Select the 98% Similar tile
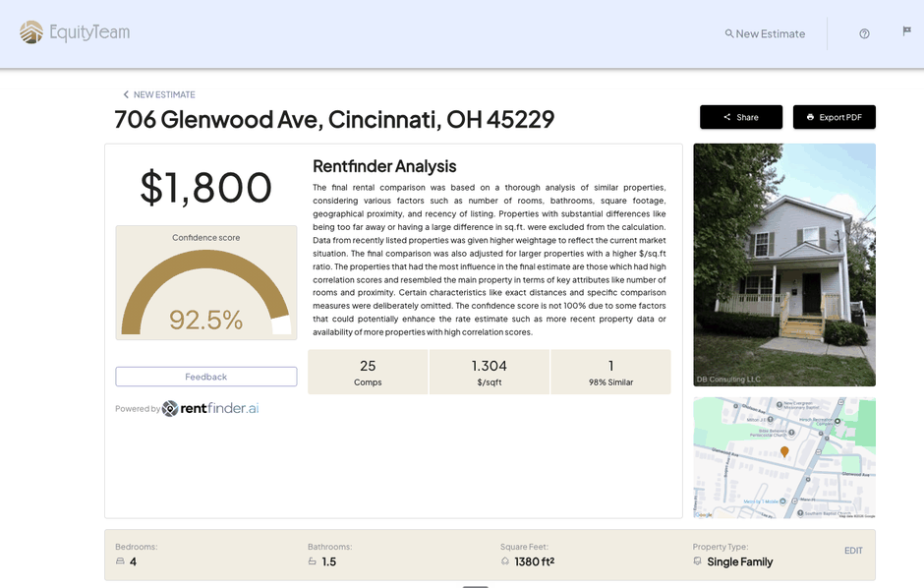This screenshot has width=924, height=588. point(610,372)
